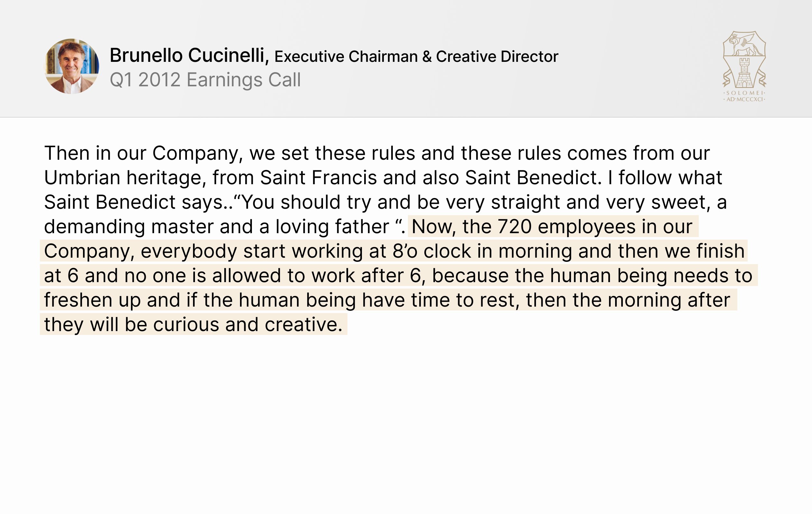Select the name "Brunello Cucinelli" in header
The width and height of the screenshot is (812, 514).
click(x=187, y=55)
